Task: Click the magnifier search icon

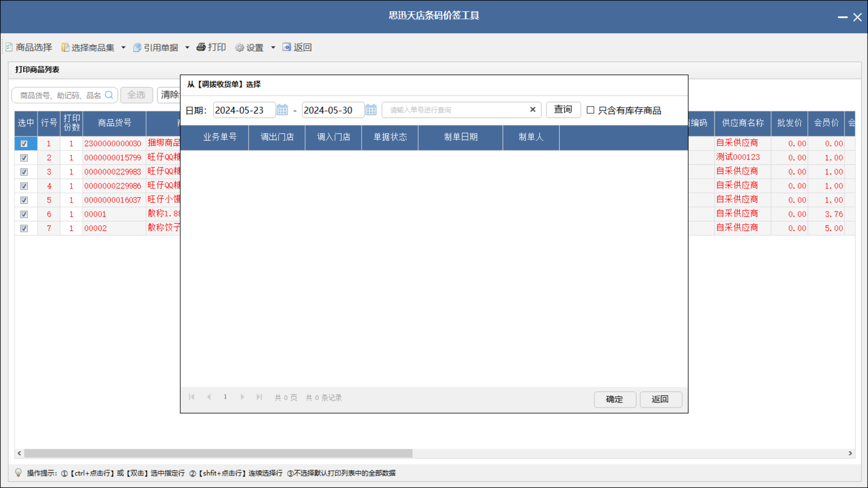Action: click(x=109, y=95)
